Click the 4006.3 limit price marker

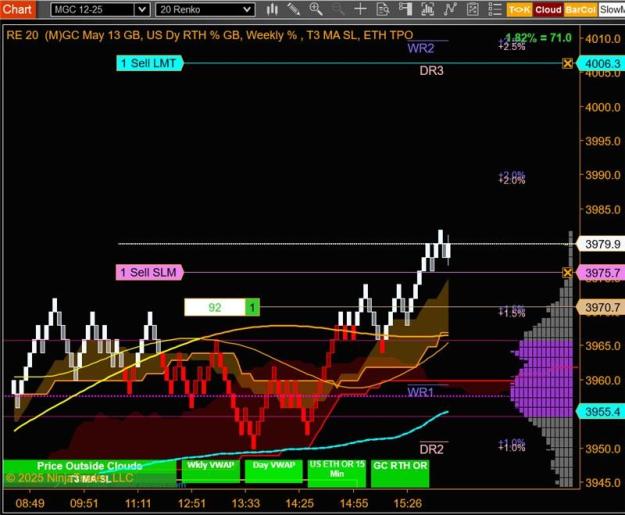(x=600, y=63)
